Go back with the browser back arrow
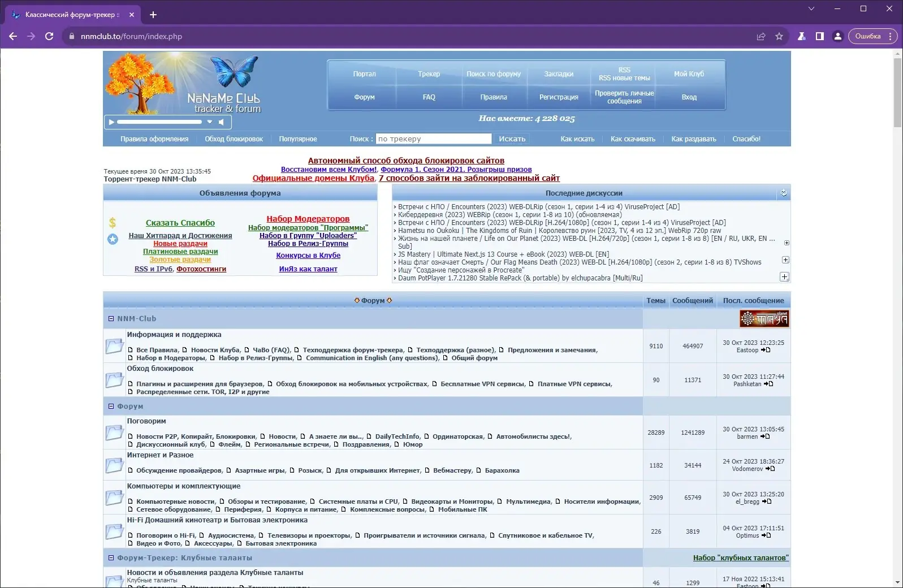 pyautogui.click(x=13, y=36)
